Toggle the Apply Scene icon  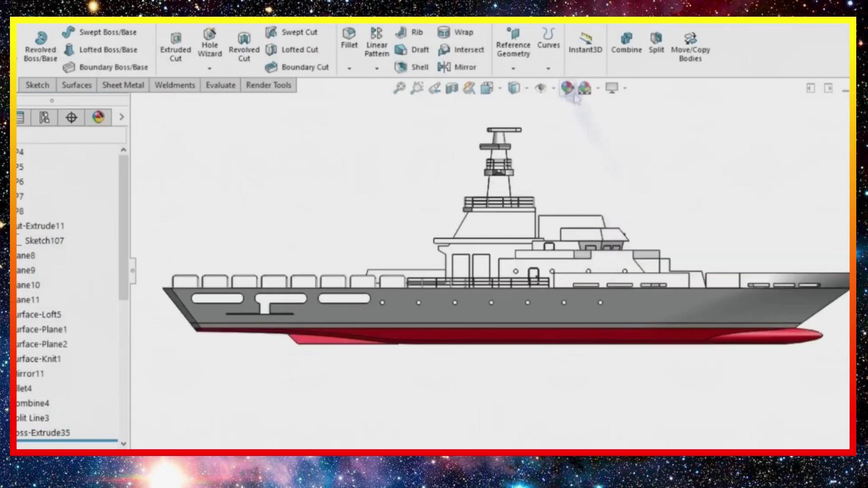[x=585, y=88]
